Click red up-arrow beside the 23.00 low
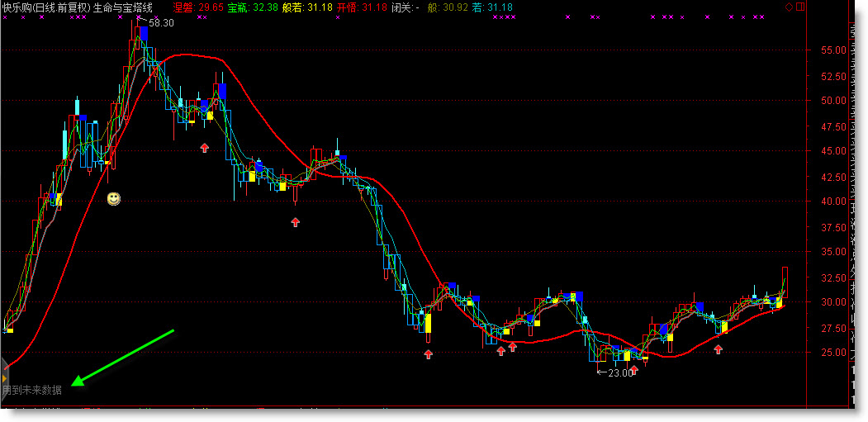This screenshot has width=868, height=422. click(634, 371)
